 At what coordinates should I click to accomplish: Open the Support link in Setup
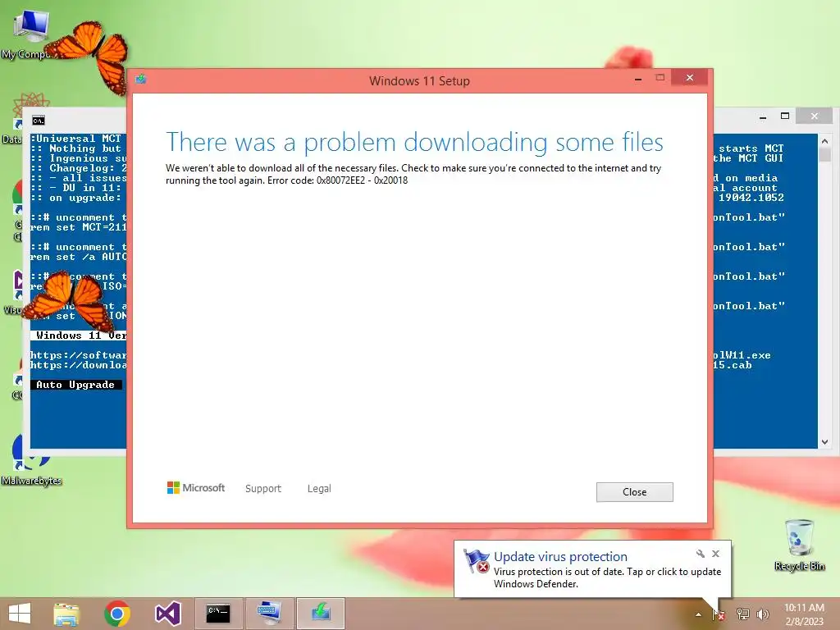coord(263,489)
